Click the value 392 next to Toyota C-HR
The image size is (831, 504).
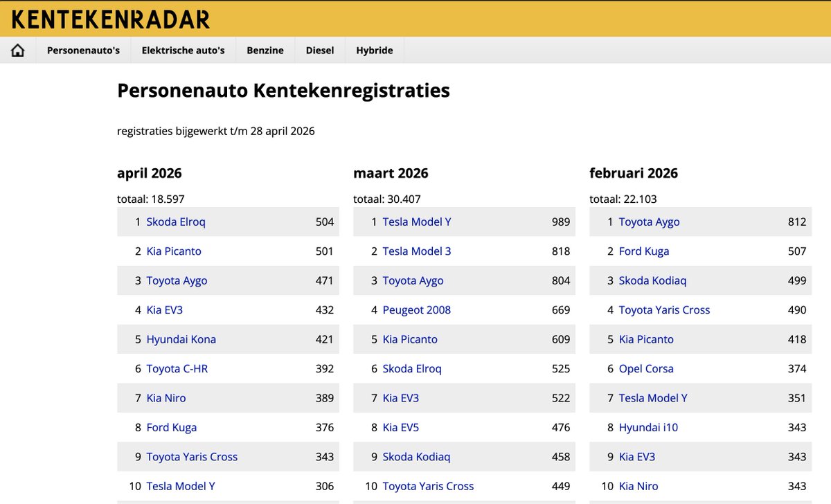pyautogui.click(x=325, y=369)
